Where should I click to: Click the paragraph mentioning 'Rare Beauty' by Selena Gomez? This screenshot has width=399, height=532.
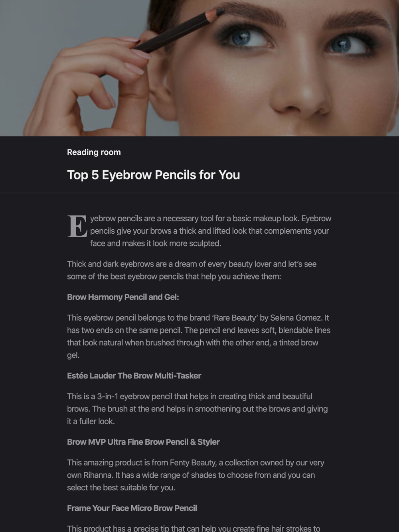(x=199, y=336)
